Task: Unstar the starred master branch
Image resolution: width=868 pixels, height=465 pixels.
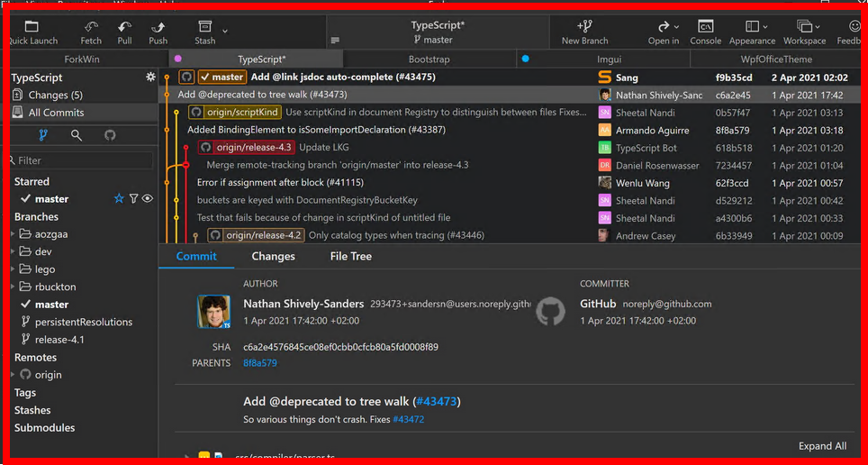Action: click(x=119, y=198)
